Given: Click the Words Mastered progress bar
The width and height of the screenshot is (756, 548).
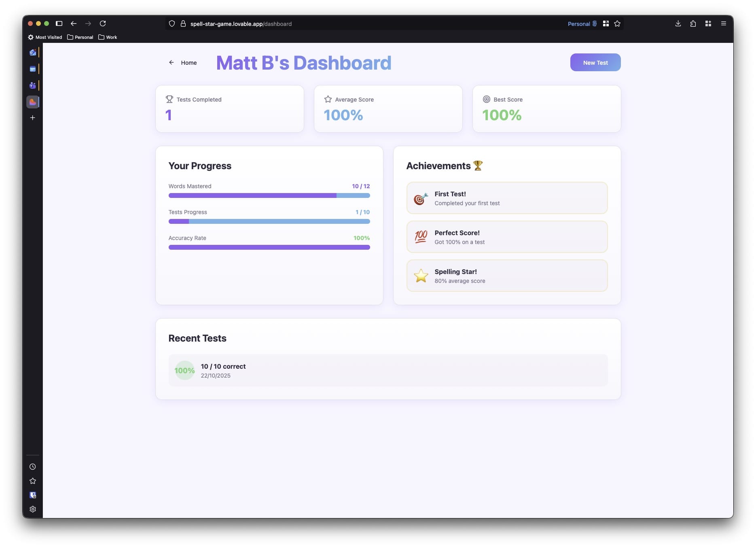Looking at the screenshot, I should (x=269, y=195).
